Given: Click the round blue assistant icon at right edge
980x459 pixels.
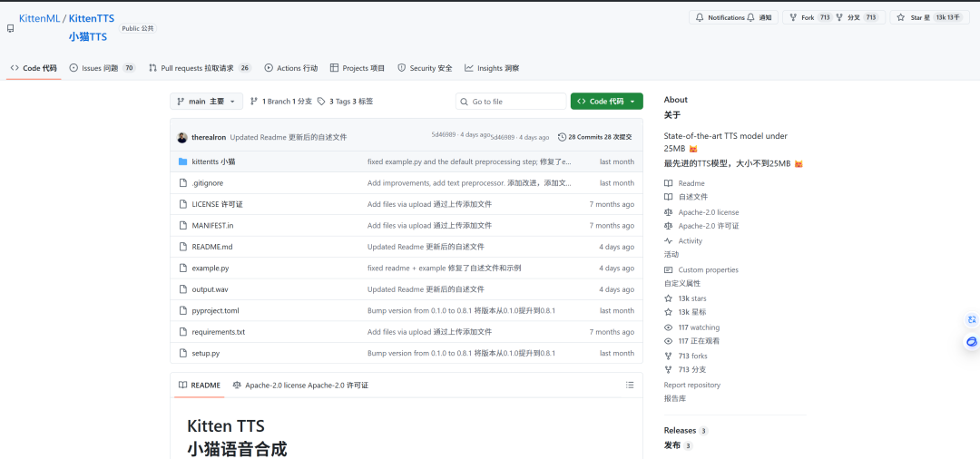Looking at the screenshot, I should tap(971, 342).
